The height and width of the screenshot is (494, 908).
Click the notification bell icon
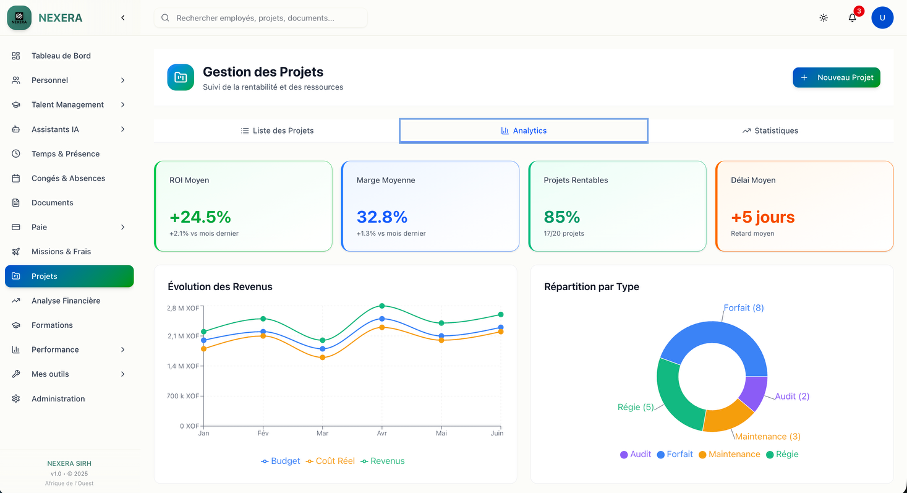(x=852, y=18)
